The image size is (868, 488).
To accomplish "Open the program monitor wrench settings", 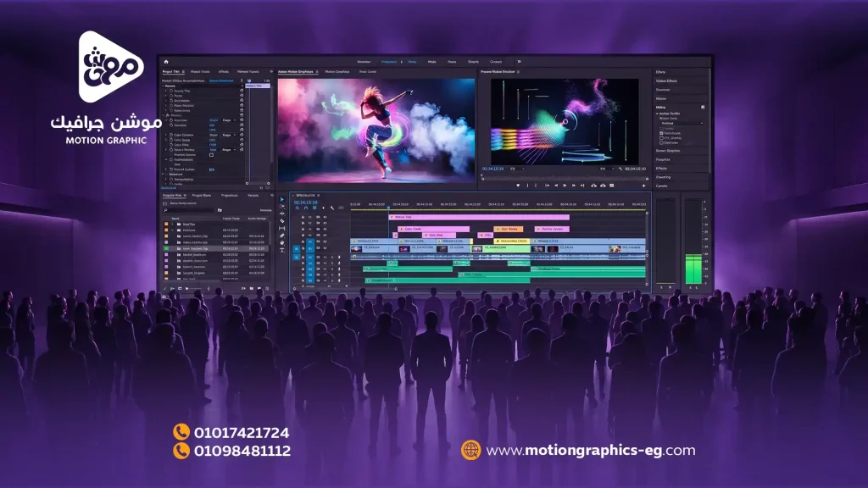I will [620, 169].
